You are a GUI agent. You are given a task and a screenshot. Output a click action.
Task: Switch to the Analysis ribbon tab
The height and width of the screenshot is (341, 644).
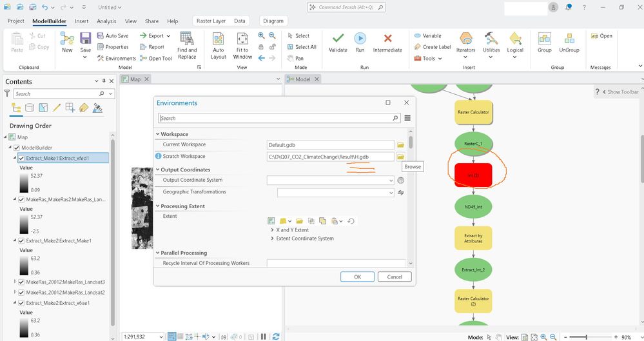coord(106,21)
